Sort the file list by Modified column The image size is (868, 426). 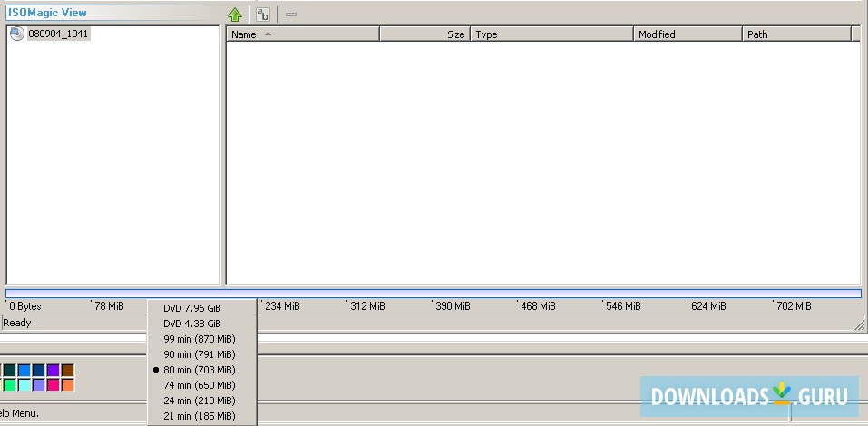tap(688, 34)
